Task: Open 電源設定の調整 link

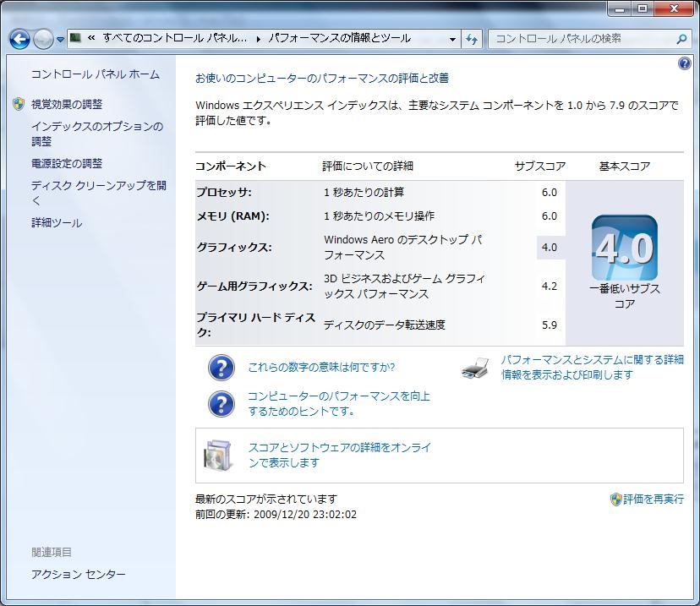Action: click(67, 164)
